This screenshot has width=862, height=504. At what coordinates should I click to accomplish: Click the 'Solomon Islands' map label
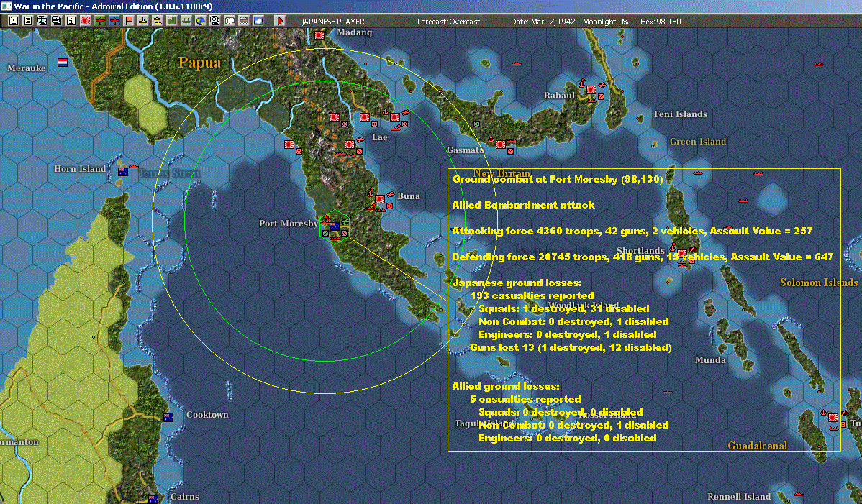819,282
